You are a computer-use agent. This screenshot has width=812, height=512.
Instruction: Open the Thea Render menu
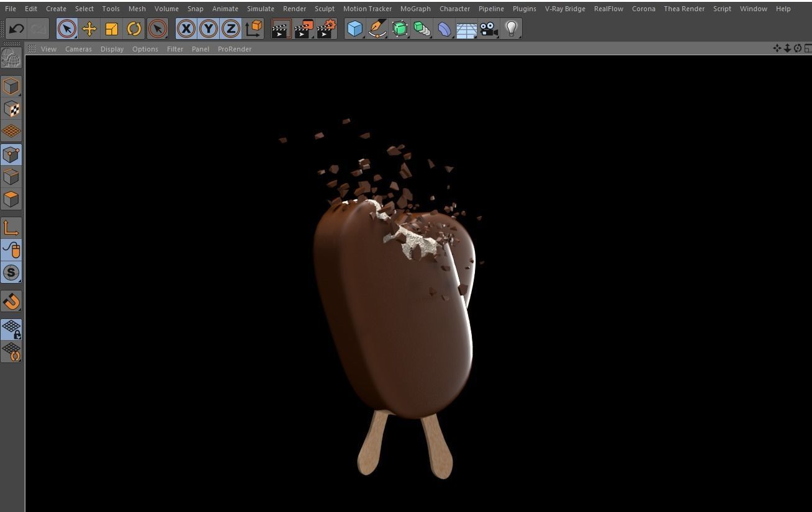pyautogui.click(x=684, y=9)
